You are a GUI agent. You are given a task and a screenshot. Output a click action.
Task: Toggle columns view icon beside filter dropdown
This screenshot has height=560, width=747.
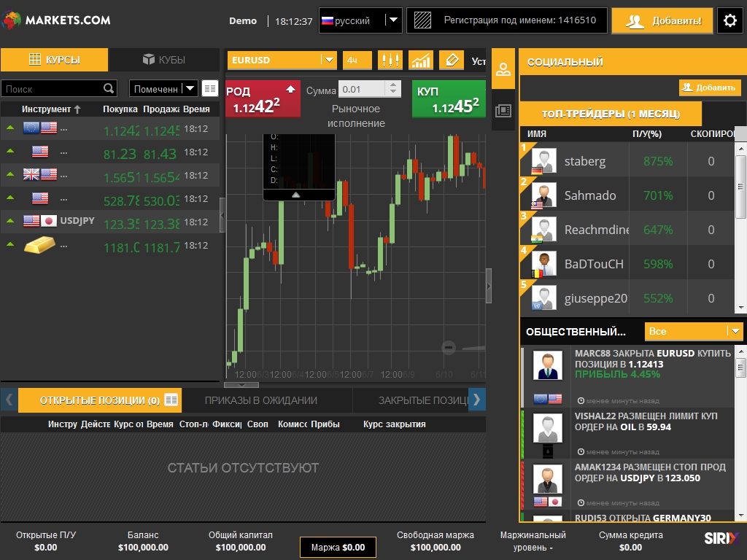pyautogui.click(x=210, y=89)
